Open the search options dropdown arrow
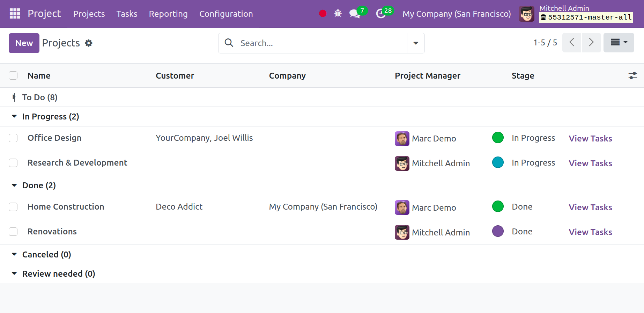The image size is (644, 313). [x=416, y=43]
